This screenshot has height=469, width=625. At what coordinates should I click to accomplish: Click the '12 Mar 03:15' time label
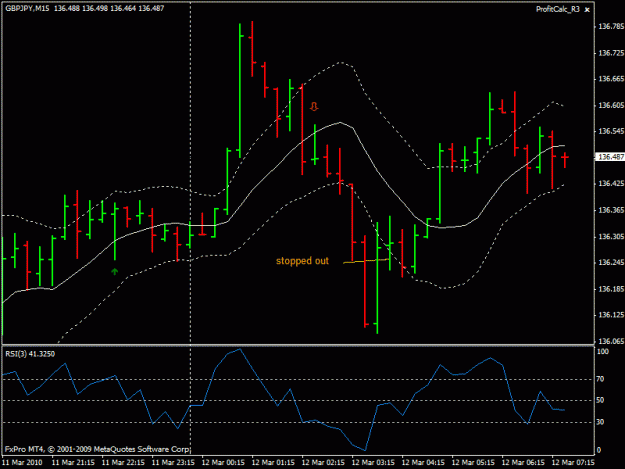[373, 463]
